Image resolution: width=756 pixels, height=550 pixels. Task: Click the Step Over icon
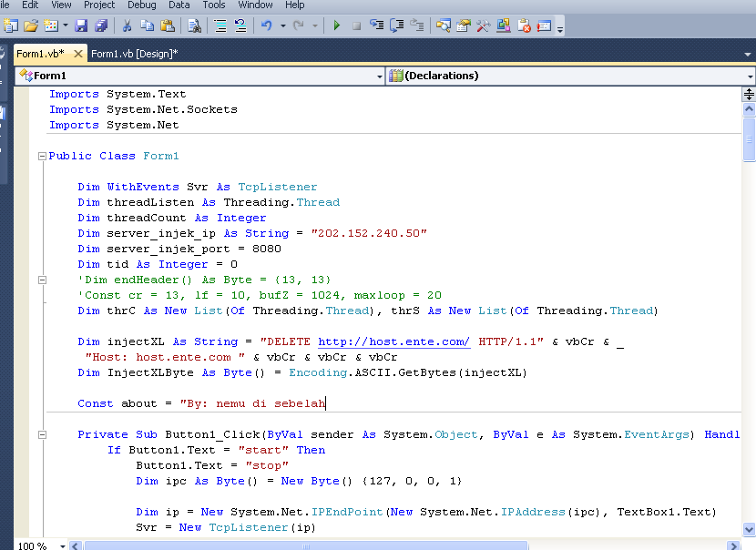pos(397,25)
